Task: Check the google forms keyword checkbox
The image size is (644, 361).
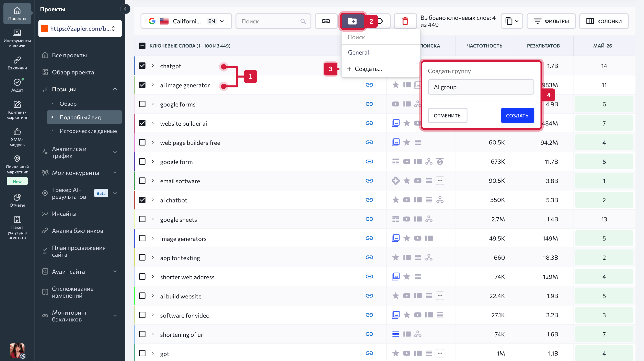Action: click(x=142, y=104)
